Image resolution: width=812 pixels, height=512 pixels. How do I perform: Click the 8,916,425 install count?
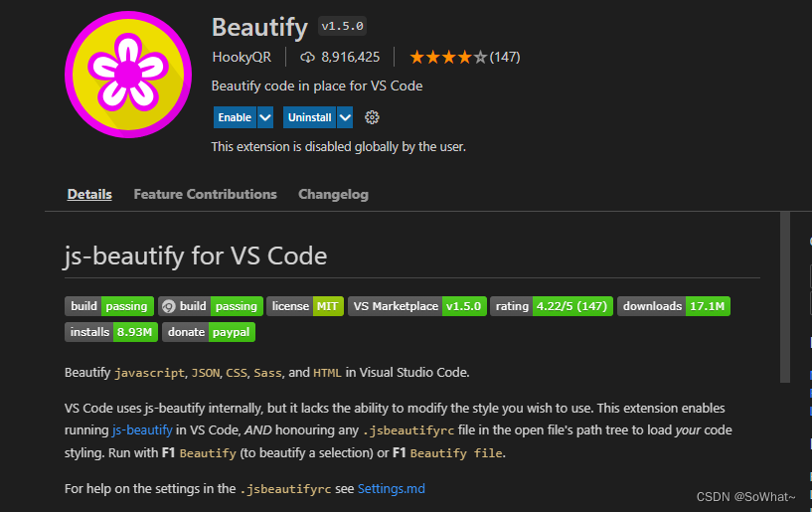(351, 57)
